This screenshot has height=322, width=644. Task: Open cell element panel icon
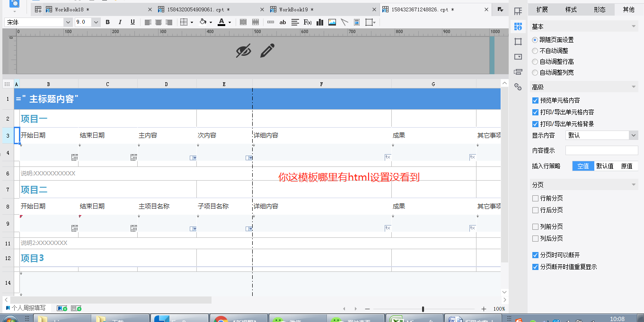518,11
